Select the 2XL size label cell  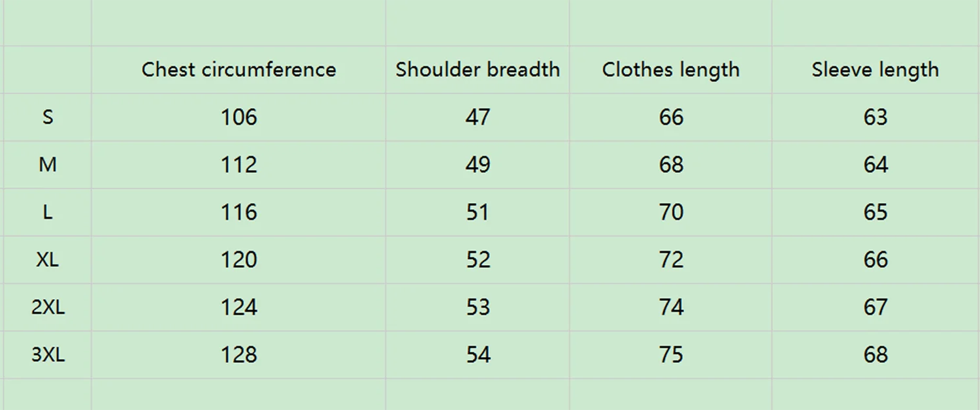(x=48, y=307)
